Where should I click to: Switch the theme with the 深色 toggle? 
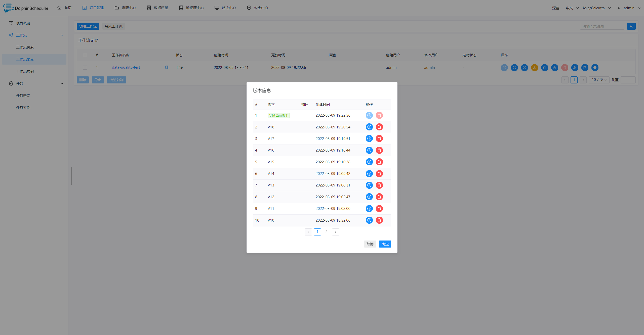click(x=555, y=8)
